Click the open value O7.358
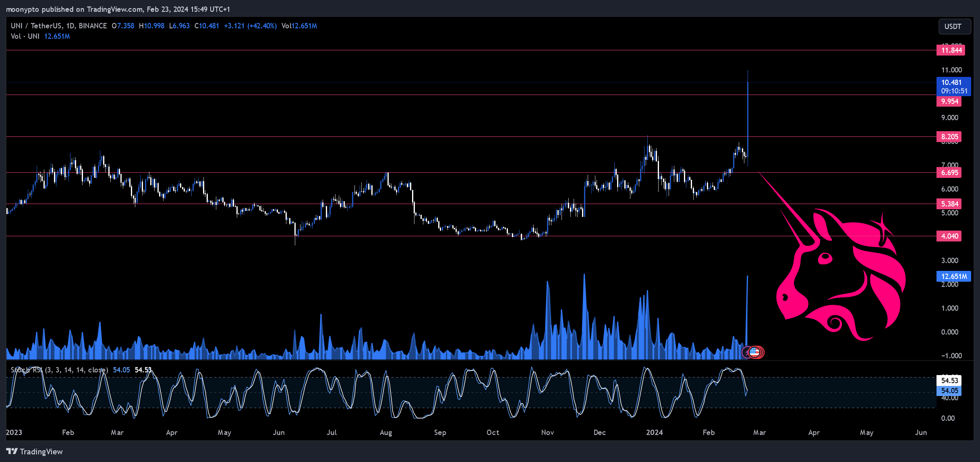Screen dimensions: 980x462 point(123,26)
